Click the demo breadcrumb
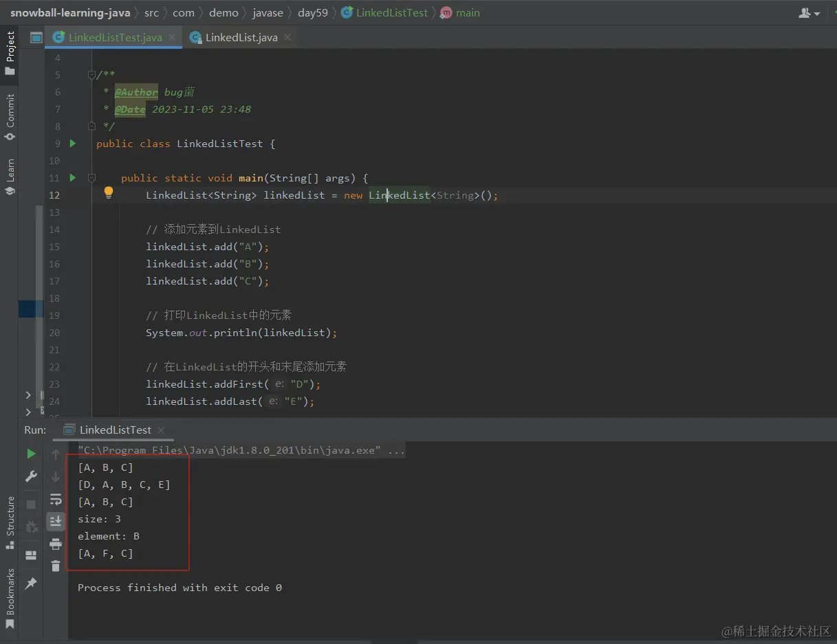Screen dimensions: 837x644 [224, 13]
